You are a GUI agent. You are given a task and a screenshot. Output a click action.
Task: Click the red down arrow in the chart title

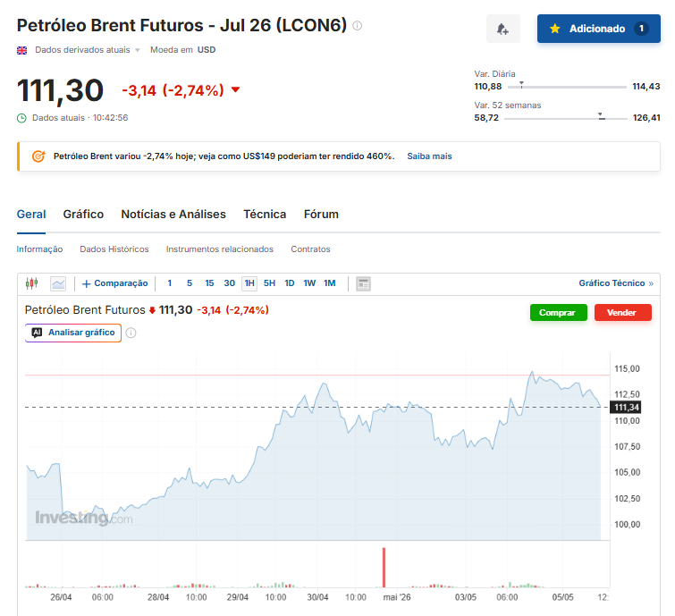tap(152, 310)
